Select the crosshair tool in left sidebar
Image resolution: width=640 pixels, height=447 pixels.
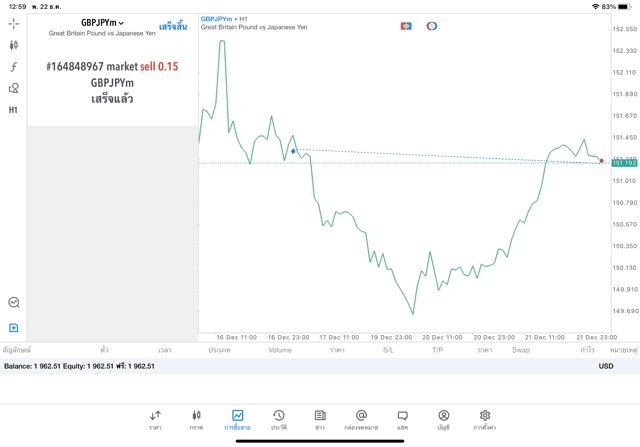(x=13, y=23)
